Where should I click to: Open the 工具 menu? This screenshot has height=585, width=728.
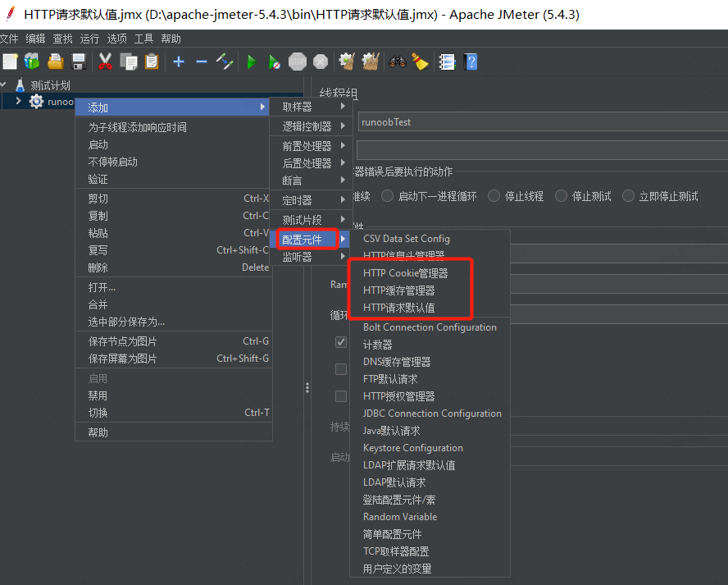[x=143, y=39]
